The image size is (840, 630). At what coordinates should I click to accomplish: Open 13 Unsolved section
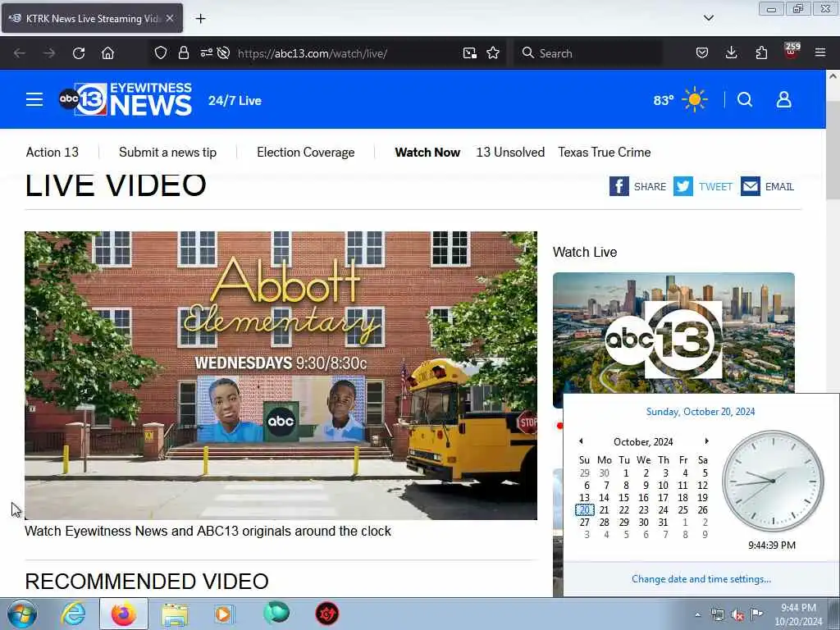click(x=510, y=152)
